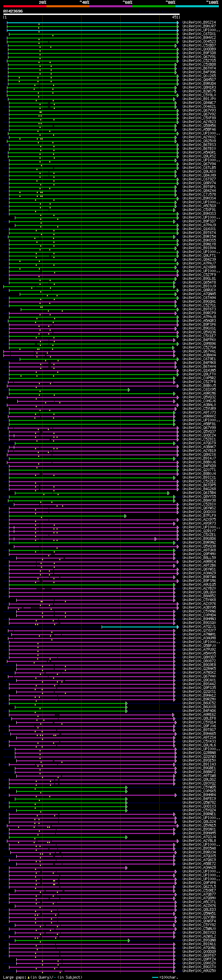Click the UniRef100_B9IJP0 label
This screenshot has height=980, width=222.
(x=199, y=99)
